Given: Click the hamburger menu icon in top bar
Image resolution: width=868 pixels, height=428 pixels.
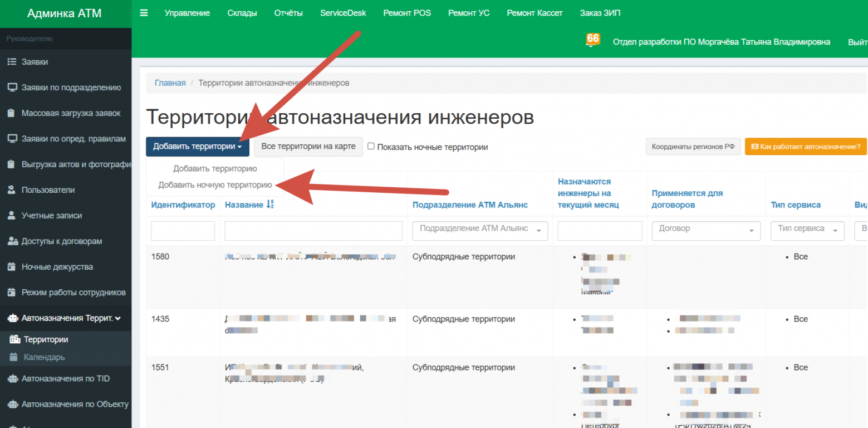Looking at the screenshot, I should 144,13.
